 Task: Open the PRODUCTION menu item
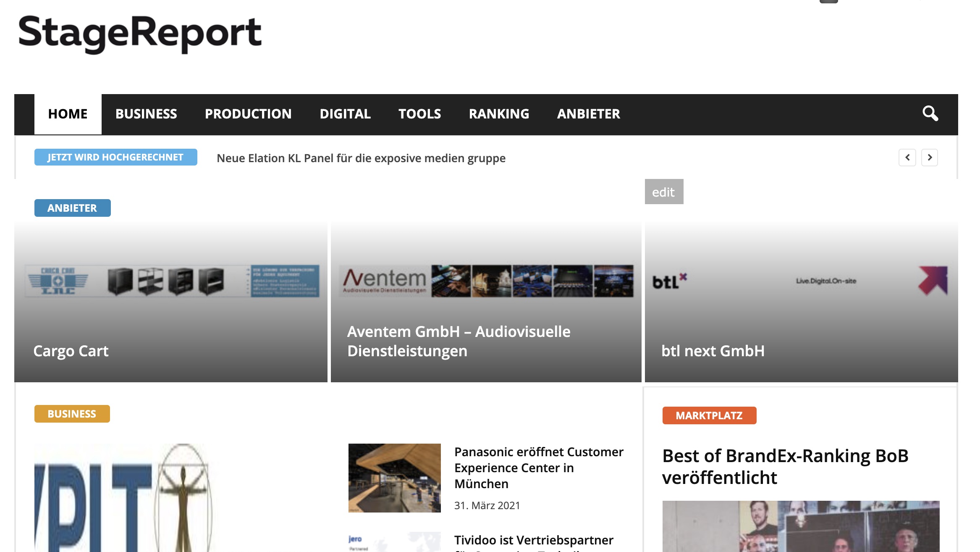(x=248, y=114)
